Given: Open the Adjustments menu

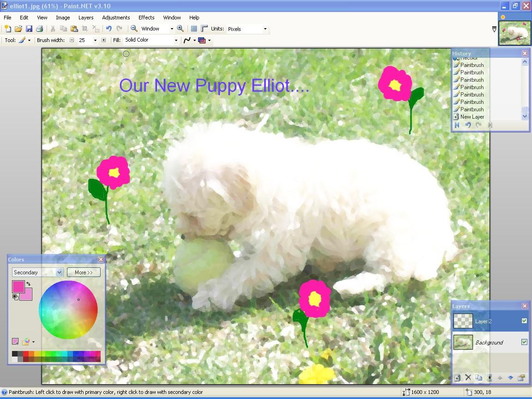Looking at the screenshot, I should pyautogui.click(x=116, y=18).
